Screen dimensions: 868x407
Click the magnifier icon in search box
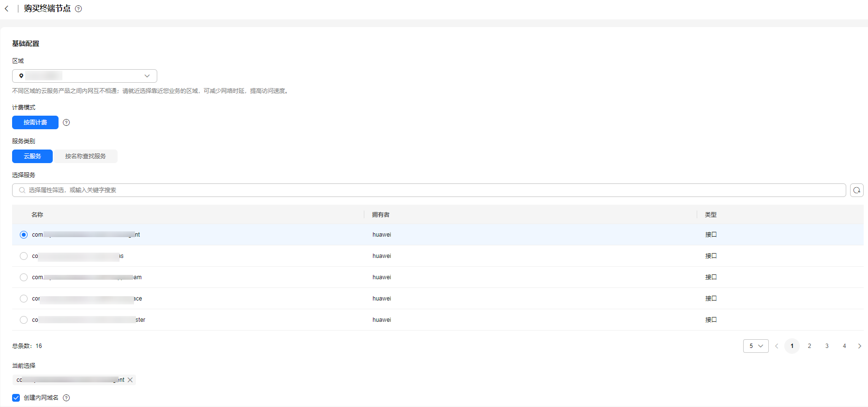pyautogui.click(x=22, y=190)
